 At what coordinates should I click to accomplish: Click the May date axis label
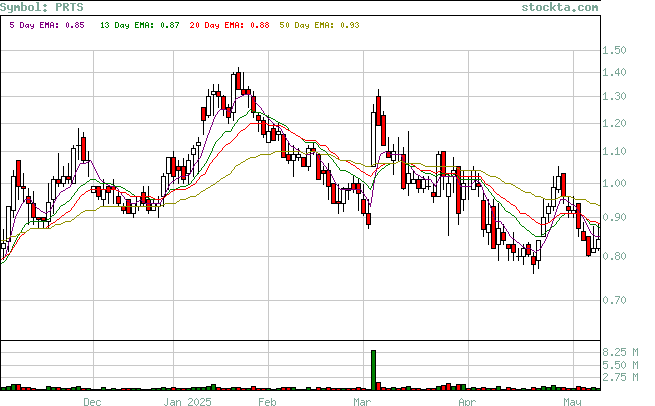pyautogui.click(x=572, y=402)
